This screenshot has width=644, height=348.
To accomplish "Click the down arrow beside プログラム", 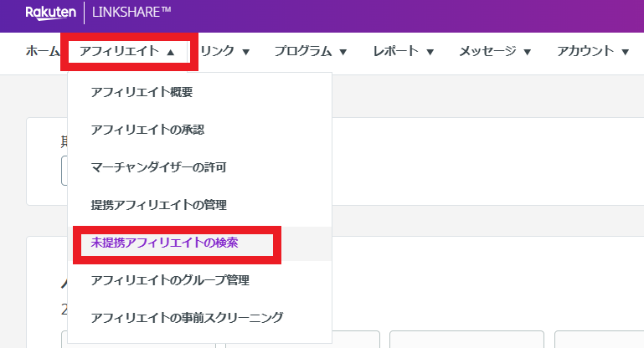I will pos(343,53).
